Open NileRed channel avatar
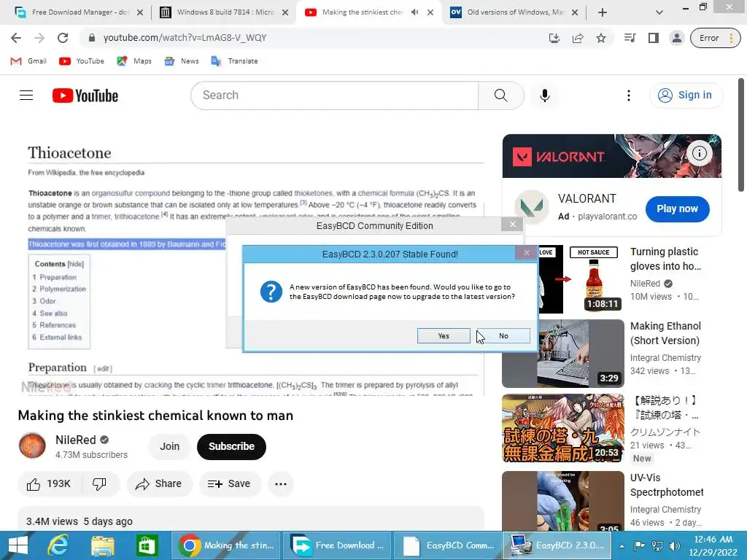This screenshot has width=747, height=560. point(32,446)
